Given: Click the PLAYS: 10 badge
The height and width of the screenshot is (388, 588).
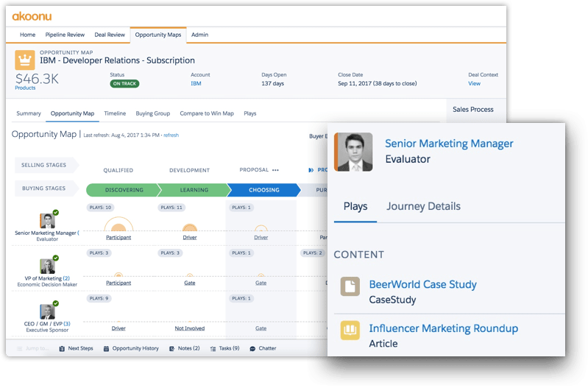Looking at the screenshot, I should (x=100, y=208).
